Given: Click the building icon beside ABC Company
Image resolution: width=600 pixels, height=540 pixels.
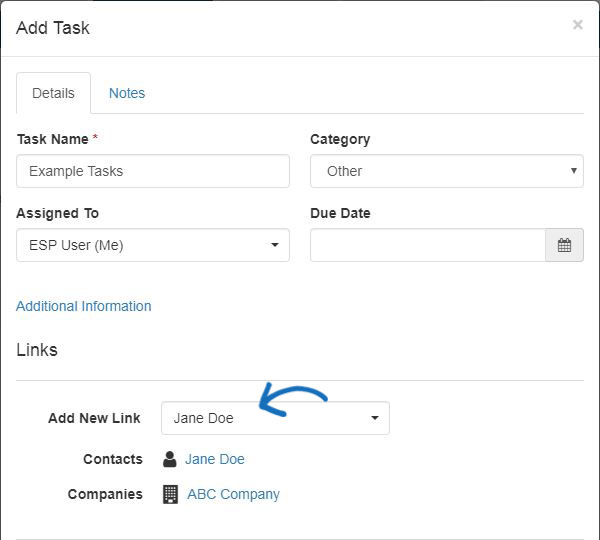Looking at the screenshot, I should (170, 494).
